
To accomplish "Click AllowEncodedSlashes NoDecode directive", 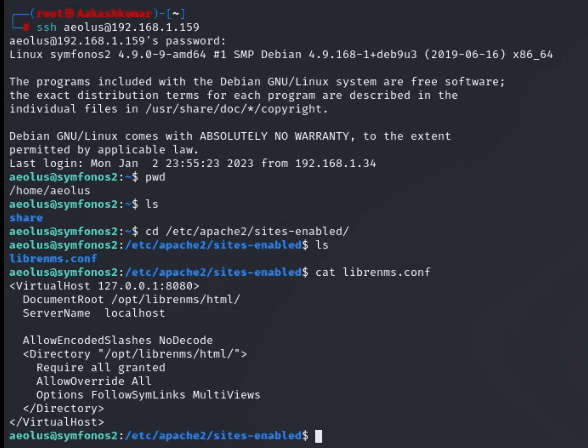I will [x=118, y=340].
